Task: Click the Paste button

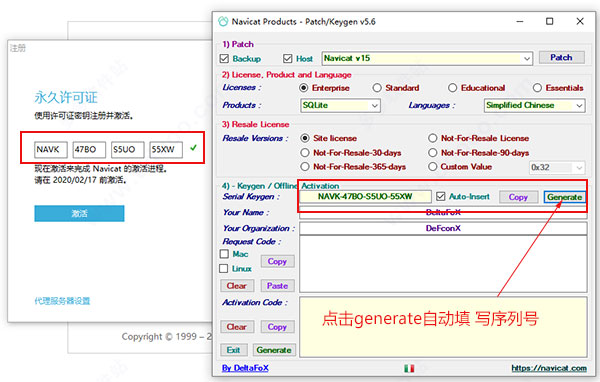Action: pyautogui.click(x=277, y=286)
